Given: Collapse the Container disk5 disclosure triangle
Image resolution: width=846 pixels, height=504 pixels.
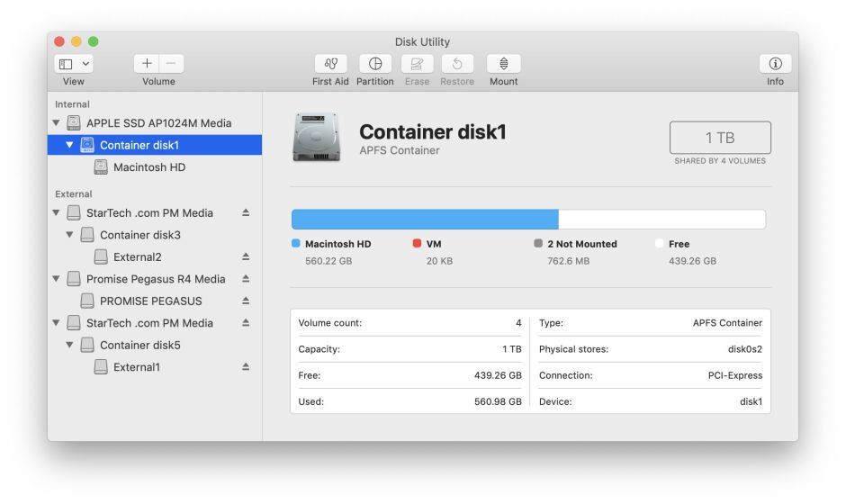Looking at the screenshot, I should point(70,345).
